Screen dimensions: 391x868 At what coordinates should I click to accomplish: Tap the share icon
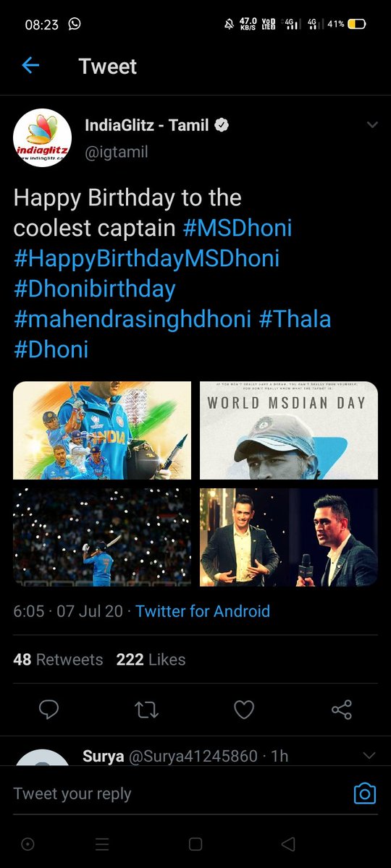tap(342, 710)
